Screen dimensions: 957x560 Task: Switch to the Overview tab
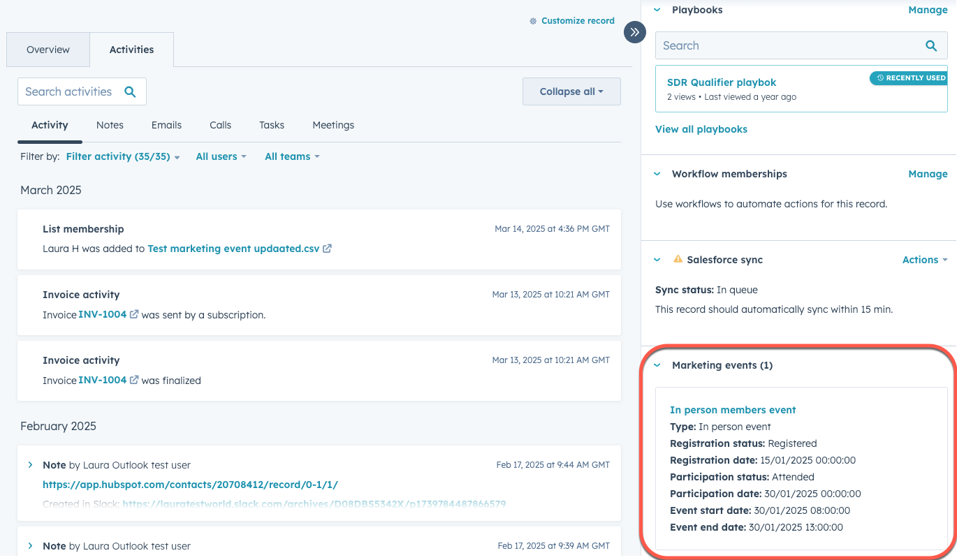(x=48, y=50)
